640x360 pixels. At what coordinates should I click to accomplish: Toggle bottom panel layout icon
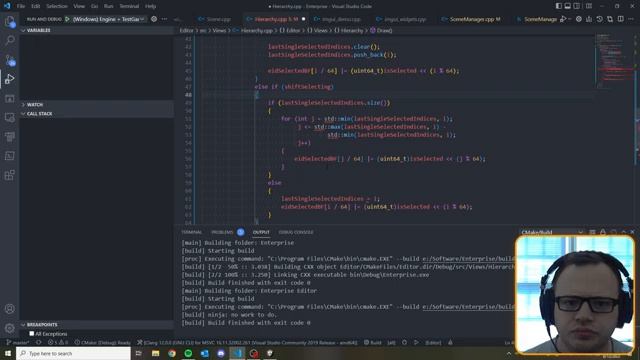tap(567, 6)
